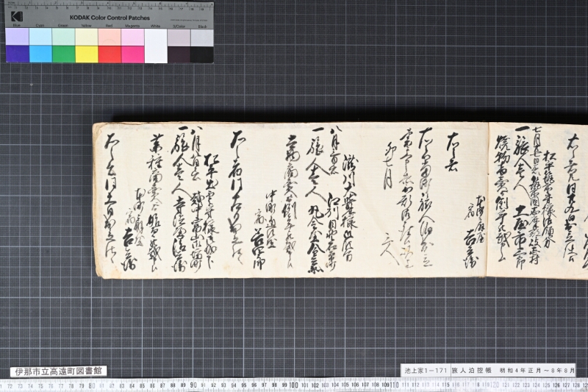588x392 pixels.
Task: Click the 90 mark on the bottom ruler
Action: 193,385
